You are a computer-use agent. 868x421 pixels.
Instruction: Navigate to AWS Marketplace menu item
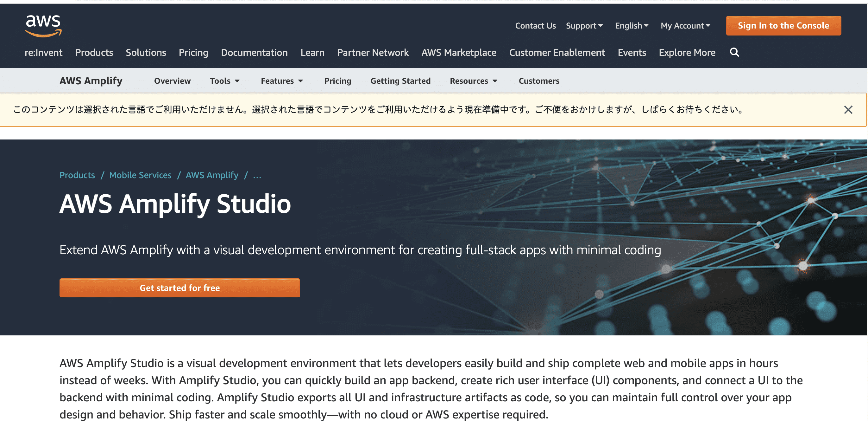[458, 53]
